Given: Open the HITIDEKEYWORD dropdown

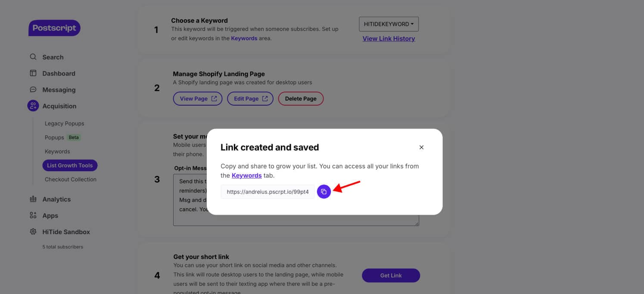Looking at the screenshot, I should [x=389, y=24].
